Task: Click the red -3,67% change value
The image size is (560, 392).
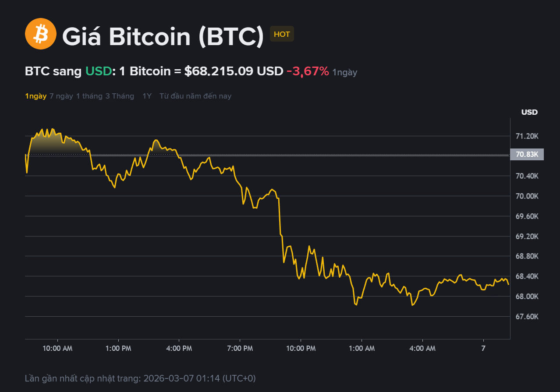Action: coord(308,71)
